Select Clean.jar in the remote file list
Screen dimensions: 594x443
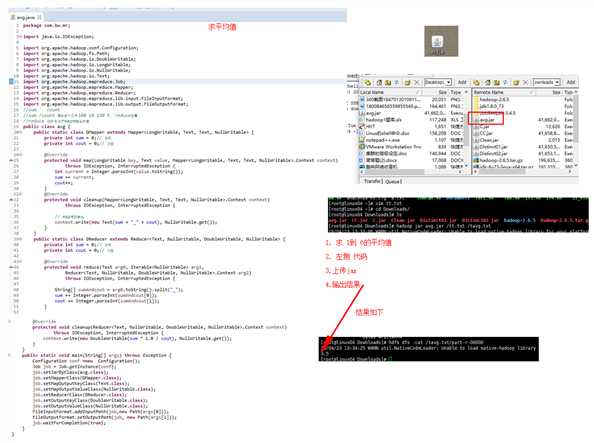tap(489, 140)
